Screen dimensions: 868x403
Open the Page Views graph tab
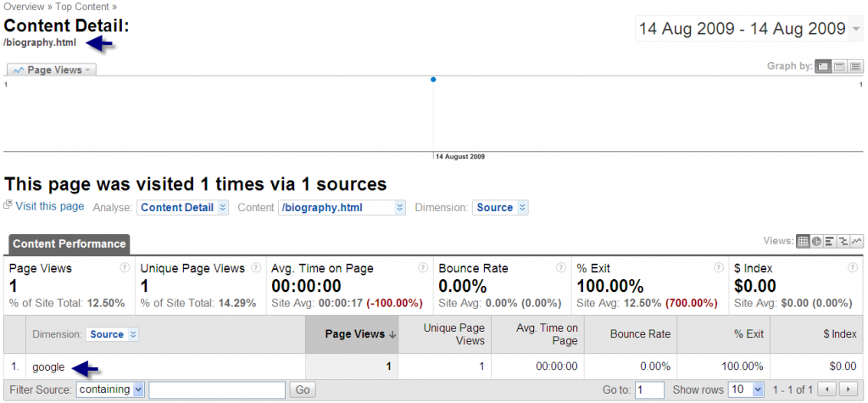(x=52, y=70)
